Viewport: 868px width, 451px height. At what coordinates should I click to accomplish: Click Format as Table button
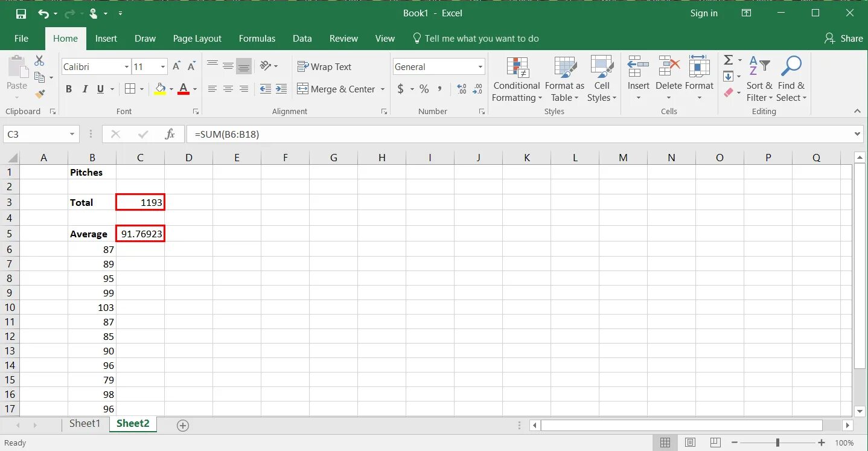(x=564, y=79)
